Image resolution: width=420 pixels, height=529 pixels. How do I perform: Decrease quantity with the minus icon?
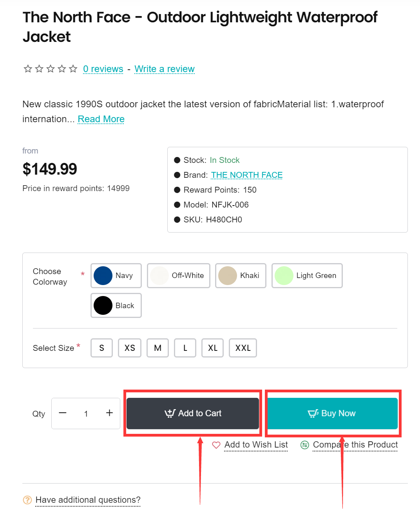pyautogui.click(x=63, y=413)
